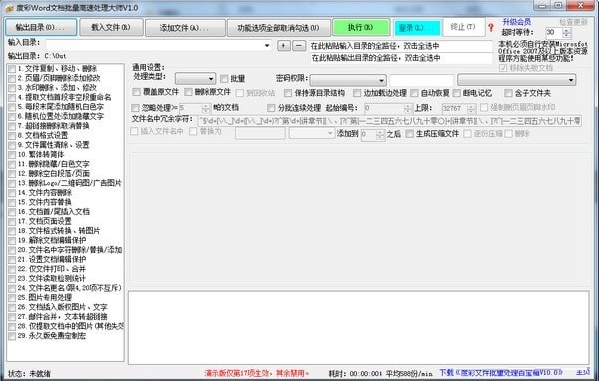Check option 2 页眉/页脚删除添加修改
The height and width of the screenshot is (381, 599).
(x=12, y=78)
